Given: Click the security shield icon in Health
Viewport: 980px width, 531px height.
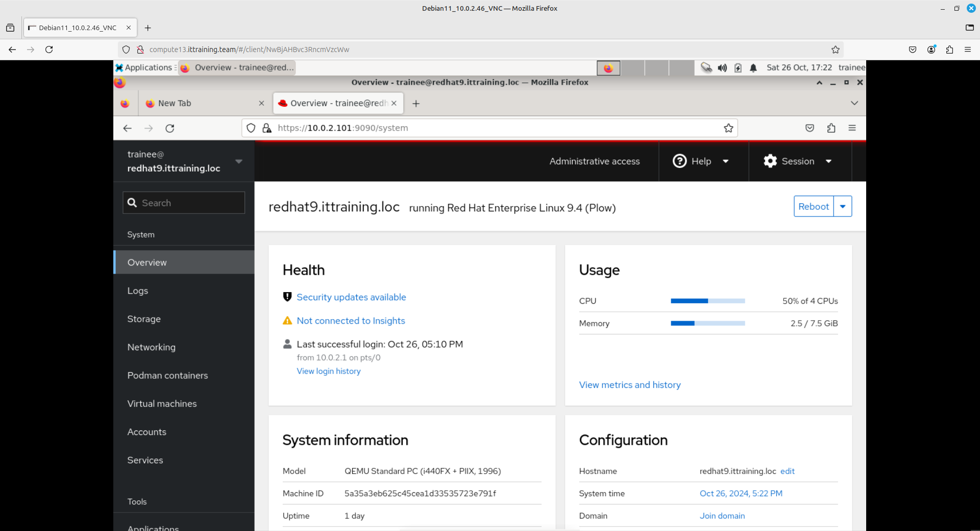Looking at the screenshot, I should click(x=287, y=297).
